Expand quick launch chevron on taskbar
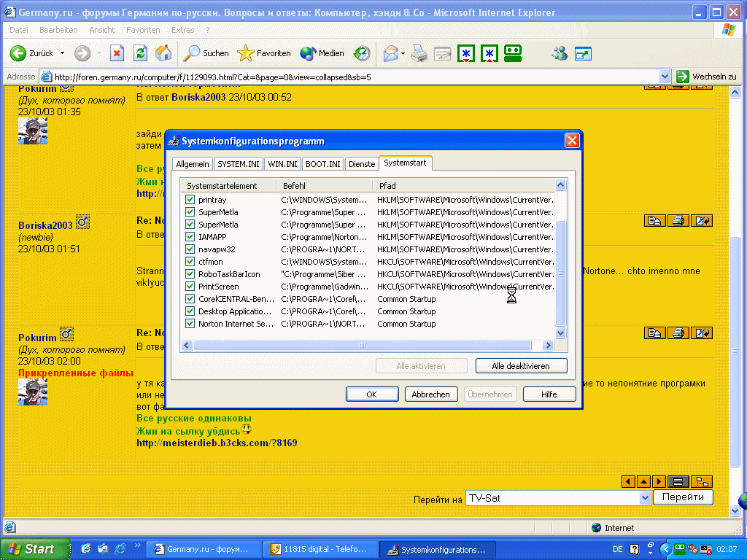 (138, 545)
